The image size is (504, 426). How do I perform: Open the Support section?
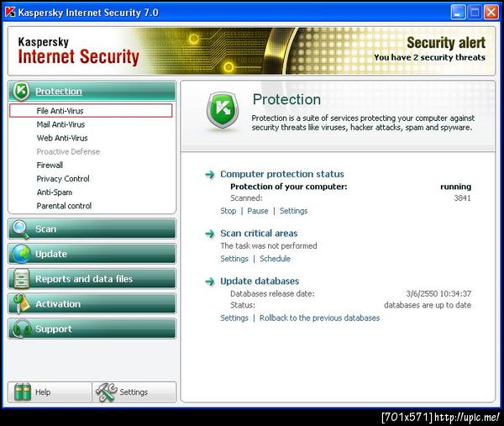[92, 329]
